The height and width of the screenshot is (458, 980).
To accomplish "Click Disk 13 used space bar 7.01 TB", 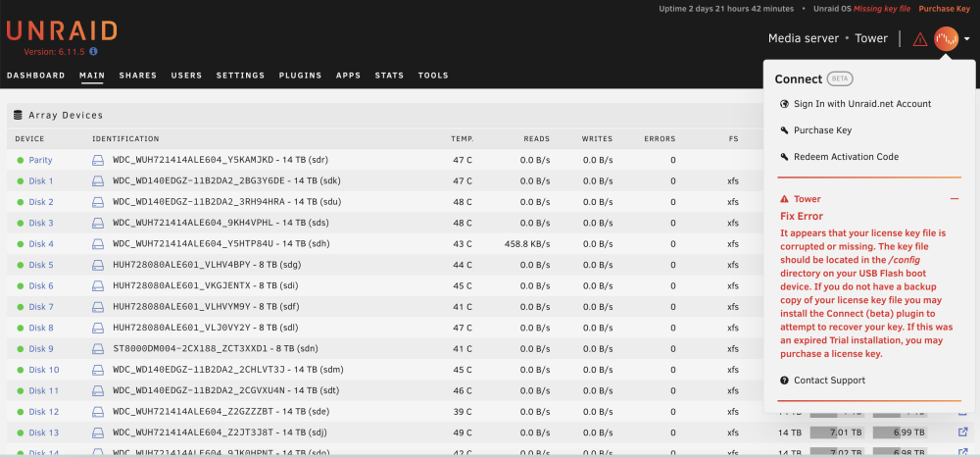I will [838, 433].
